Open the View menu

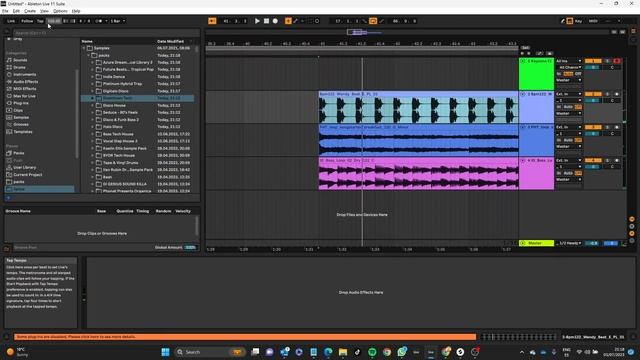(x=44, y=11)
